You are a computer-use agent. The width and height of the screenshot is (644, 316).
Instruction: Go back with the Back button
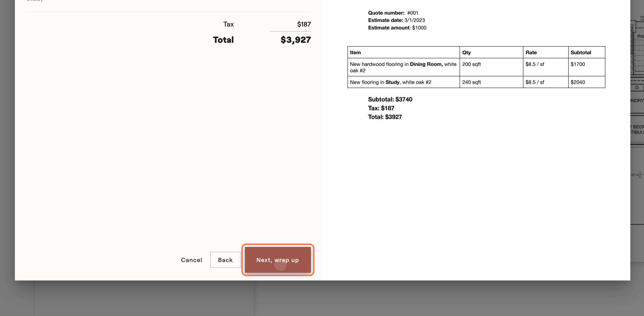coord(225,260)
